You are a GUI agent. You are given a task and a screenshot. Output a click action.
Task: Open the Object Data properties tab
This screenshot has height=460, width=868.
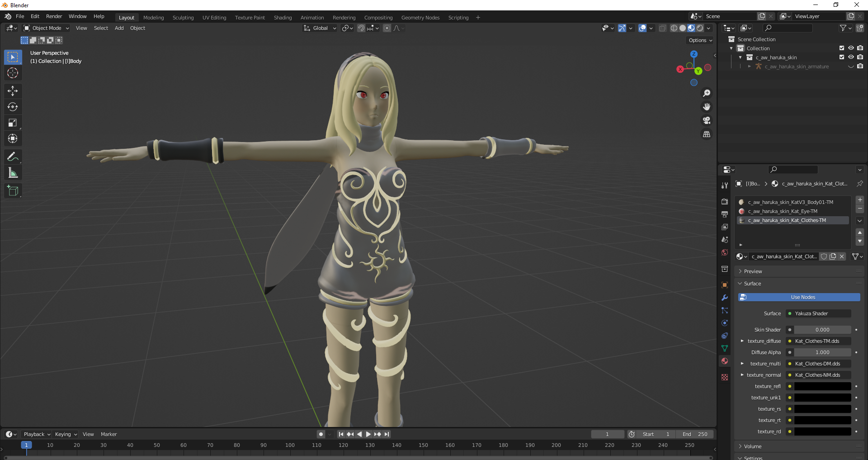pyautogui.click(x=725, y=348)
